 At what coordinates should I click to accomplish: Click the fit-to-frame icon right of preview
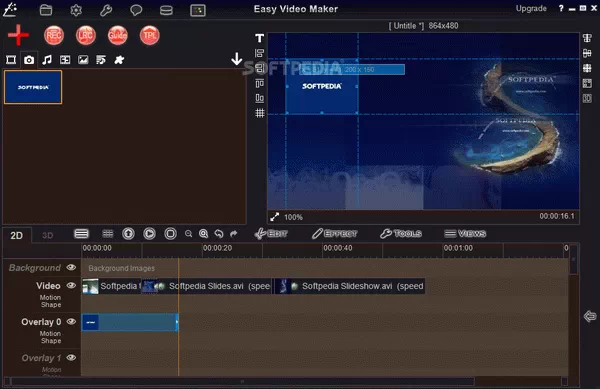[x=587, y=83]
